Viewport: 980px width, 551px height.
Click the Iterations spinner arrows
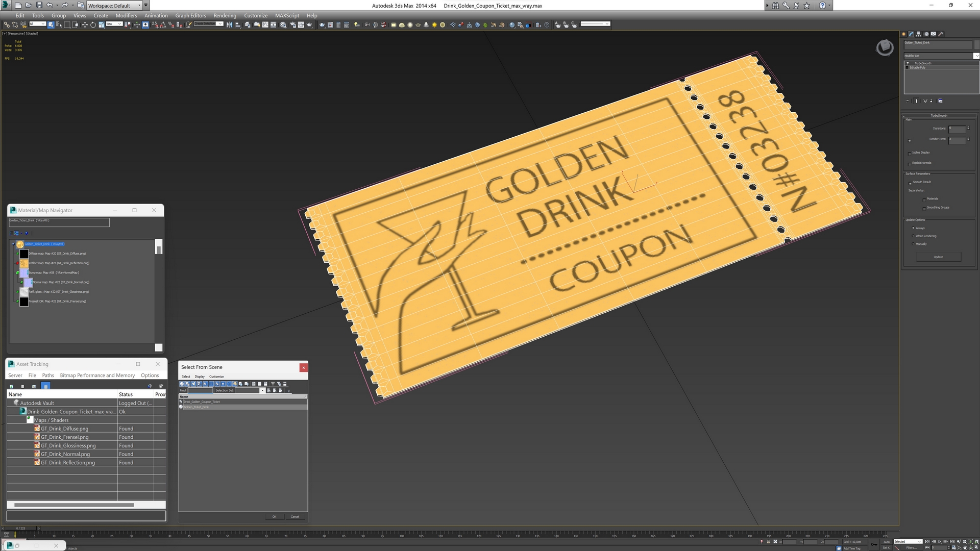click(x=968, y=128)
